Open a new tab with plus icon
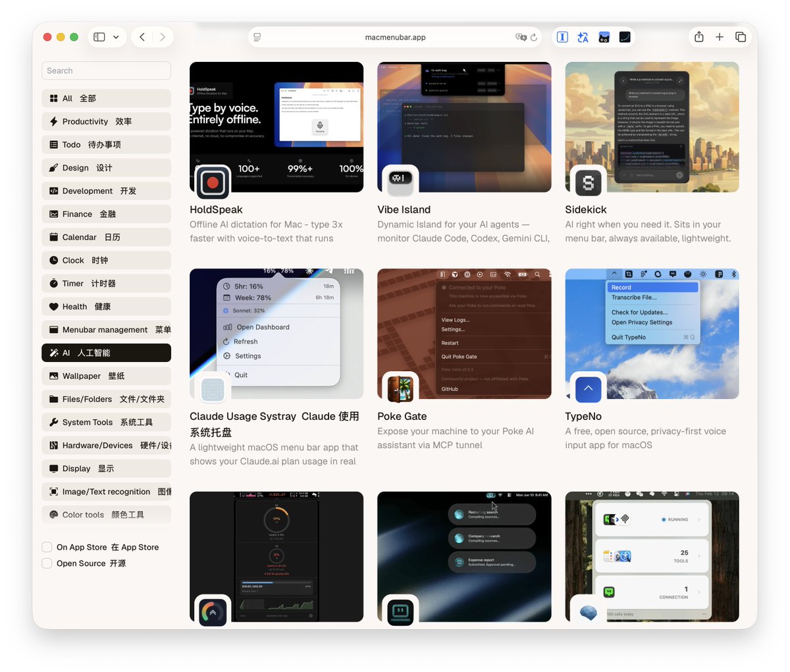Viewport: 790px width, 672px height. pos(720,37)
